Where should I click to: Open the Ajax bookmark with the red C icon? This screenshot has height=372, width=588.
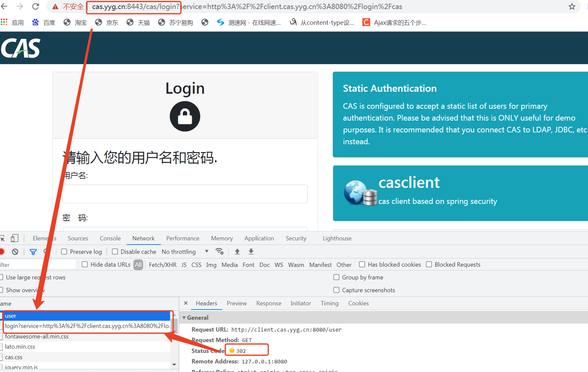(394, 22)
